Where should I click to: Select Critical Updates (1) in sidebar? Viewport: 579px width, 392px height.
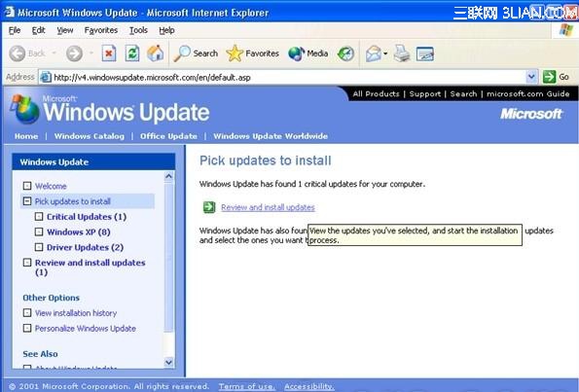[x=87, y=217]
